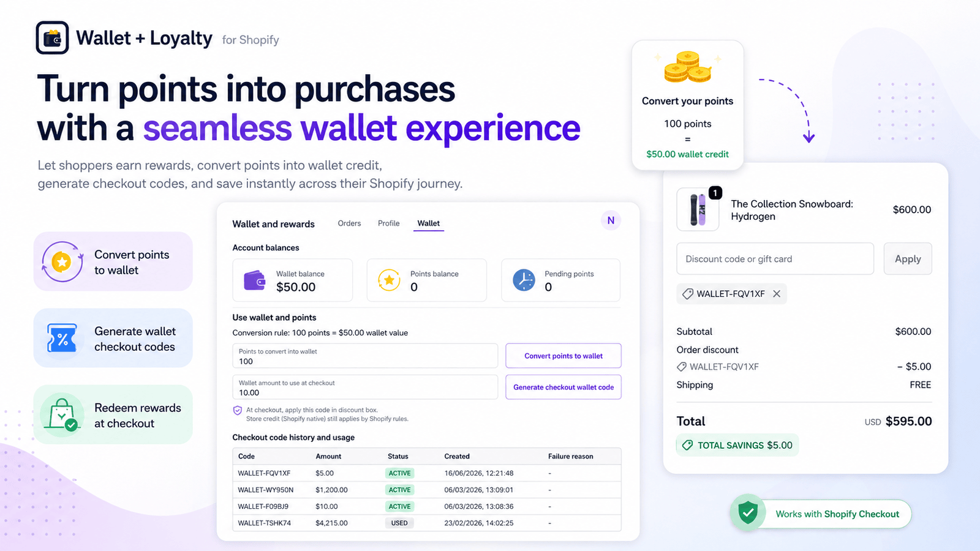Open the N user avatar
This screenshot has height=551, width=980.
611,220
